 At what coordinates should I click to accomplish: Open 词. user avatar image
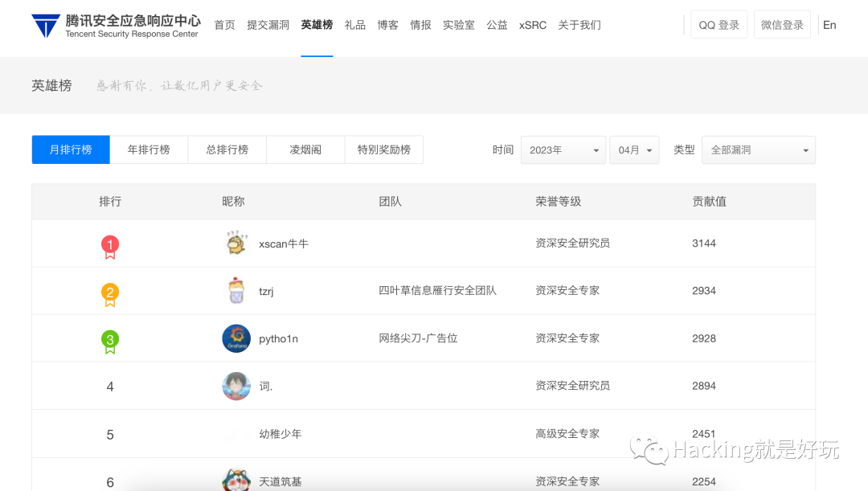(x=236, y=386)
